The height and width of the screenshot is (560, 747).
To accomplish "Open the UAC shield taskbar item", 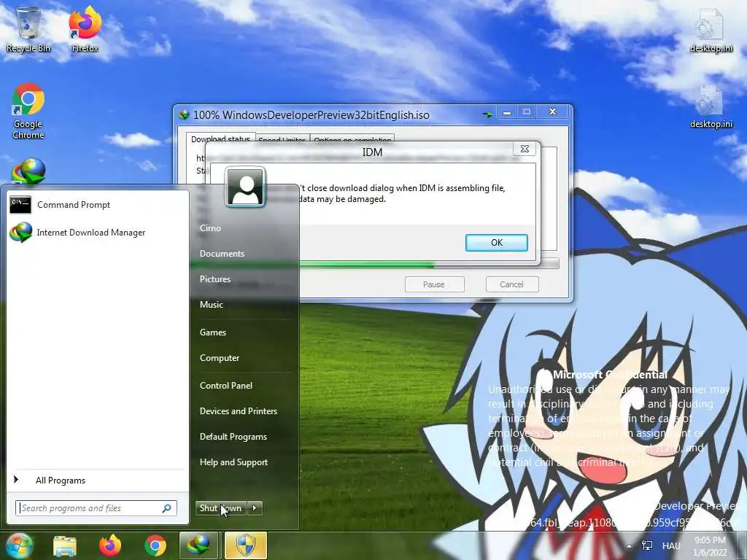I will pos(245,545).
